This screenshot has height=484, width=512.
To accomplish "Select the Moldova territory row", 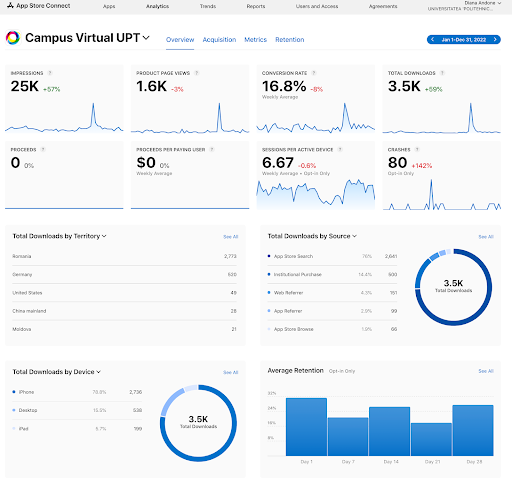I will click(124, 329).
